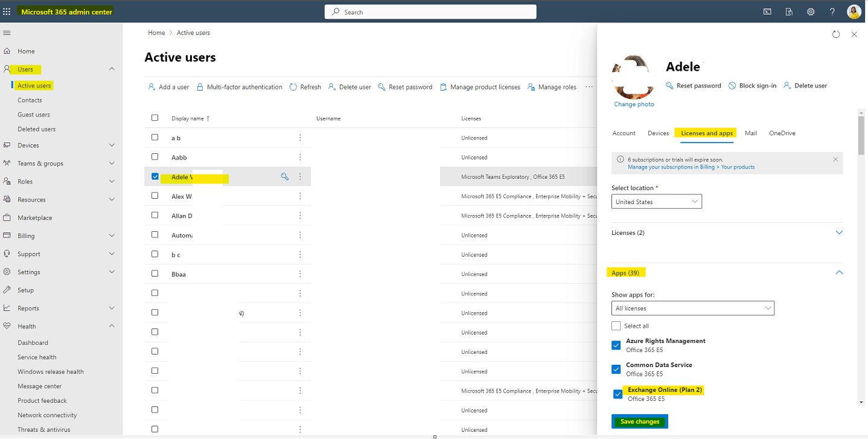Screen dimensions: 868x439
Task: Open the Help question mark icon
Action: point(832,11)
